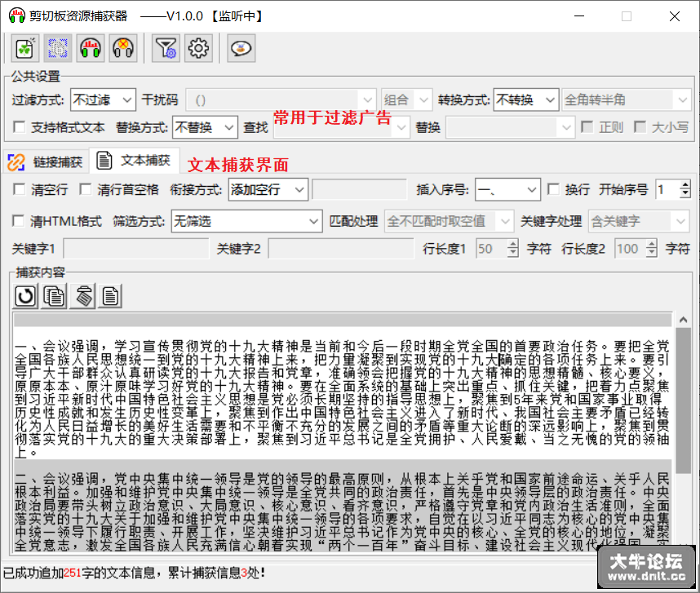The image size is (700, 593).
Task: Open 筛选方式 dropdown showing 无筛选
Action: [246, 221]
